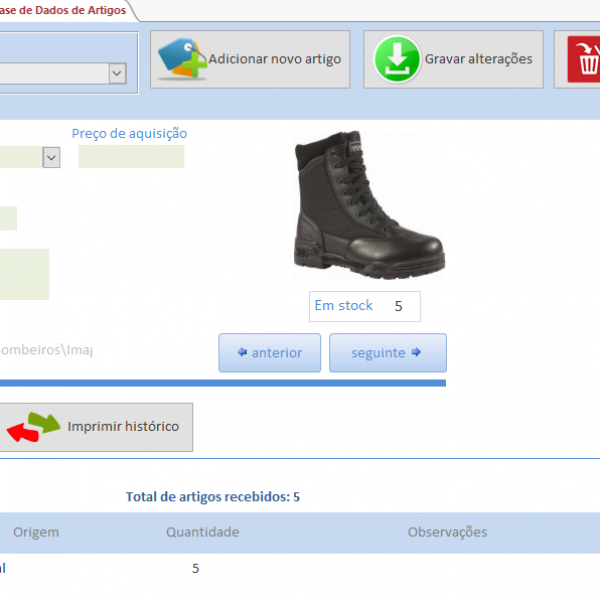Click the blue tag icon for adding articles
Image resolution: width=600 pixels, height=600 pixels.
181,59
